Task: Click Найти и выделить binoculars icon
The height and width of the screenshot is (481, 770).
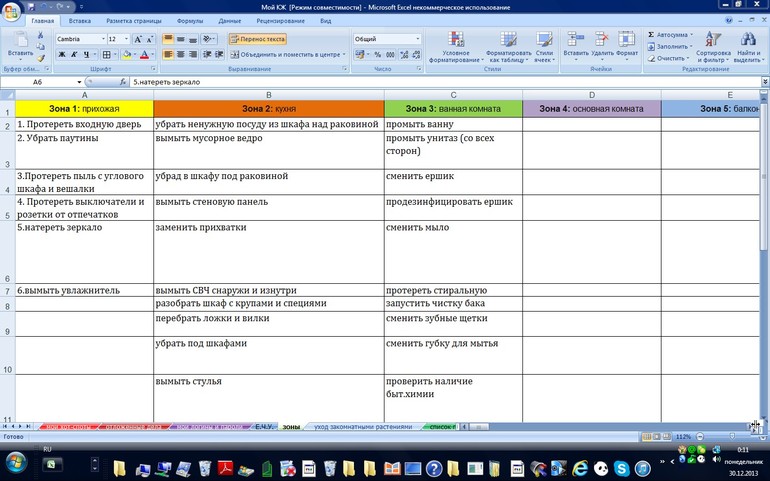Action: pyautogui.click(x=748, y=46)
